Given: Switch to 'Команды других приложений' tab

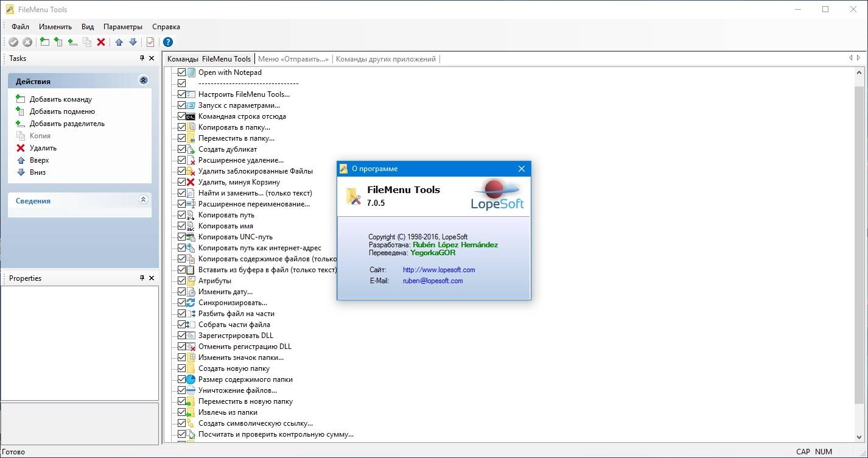Looking at the screenshot, I should pos(386,59).
